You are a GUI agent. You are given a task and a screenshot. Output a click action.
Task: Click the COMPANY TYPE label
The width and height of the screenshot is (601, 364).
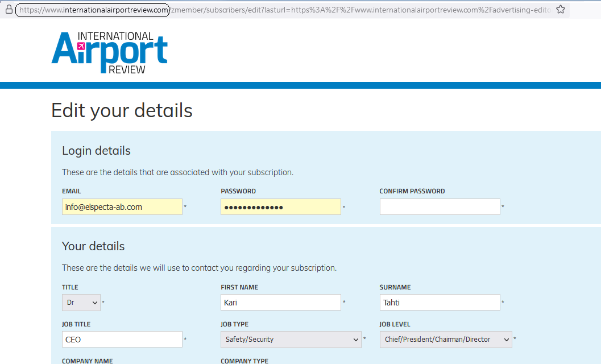pyautogui.click(x=244, y=361)
